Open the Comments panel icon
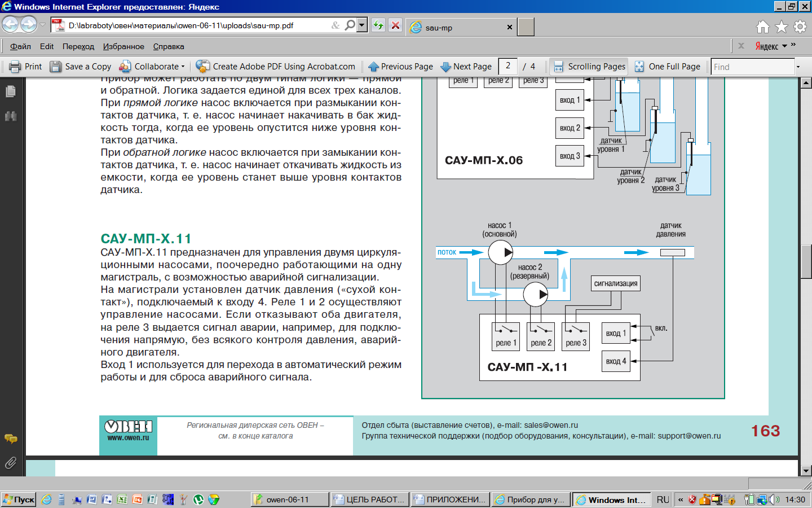The height and width of the screenshot is (508, 812). (11, 439)
